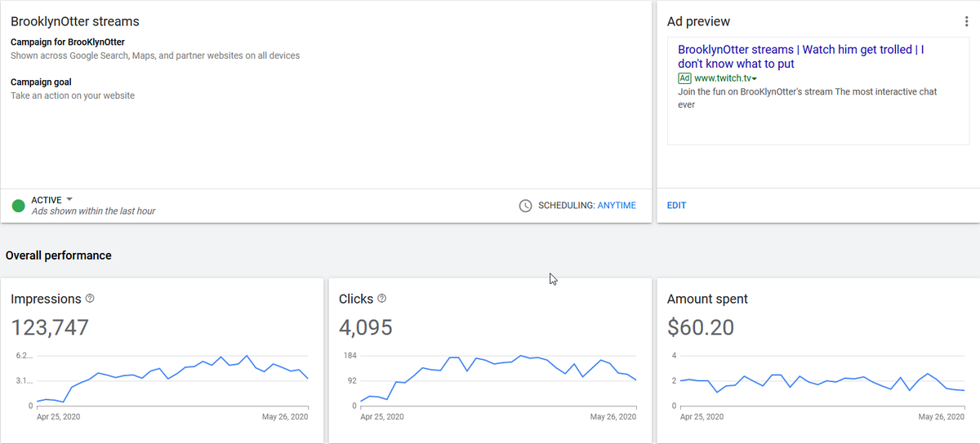Click 'Shown across Google Search, Maps' description
Image resolution: width=980 pixels, height=444 pixels.
tap(155, 55)
